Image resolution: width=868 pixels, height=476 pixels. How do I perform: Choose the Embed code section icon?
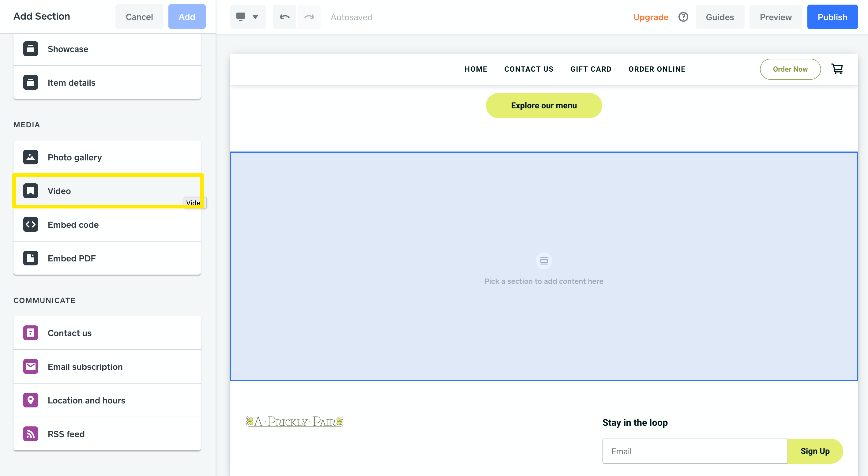pos(30,224)
